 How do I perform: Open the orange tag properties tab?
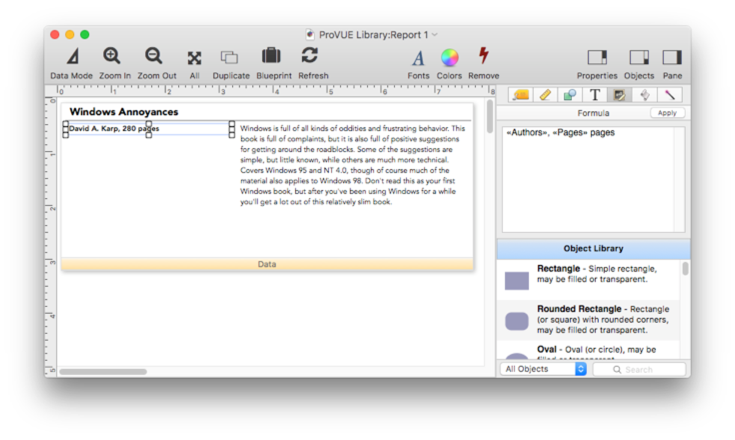tap(521, 95)
